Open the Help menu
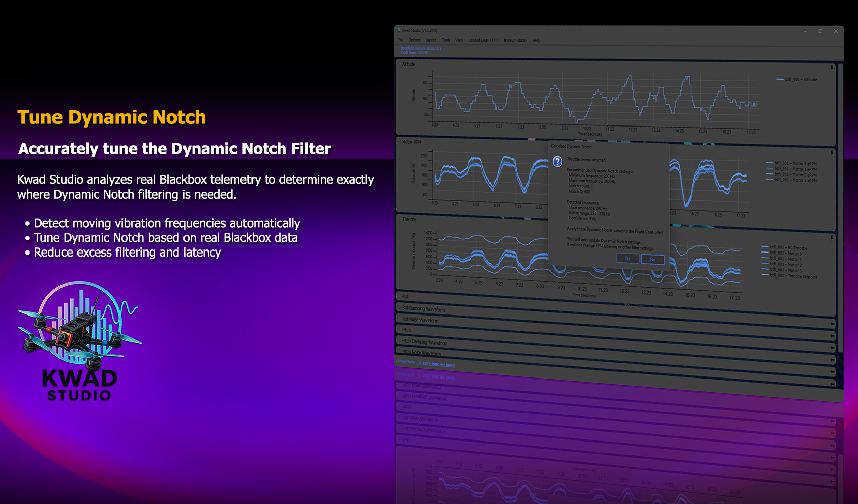The height and width of the screenshot is (504, 858). (536, 40)
